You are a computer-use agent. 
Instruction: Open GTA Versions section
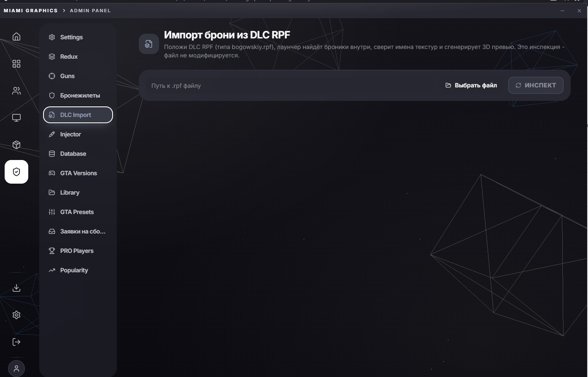click(78, 173)
